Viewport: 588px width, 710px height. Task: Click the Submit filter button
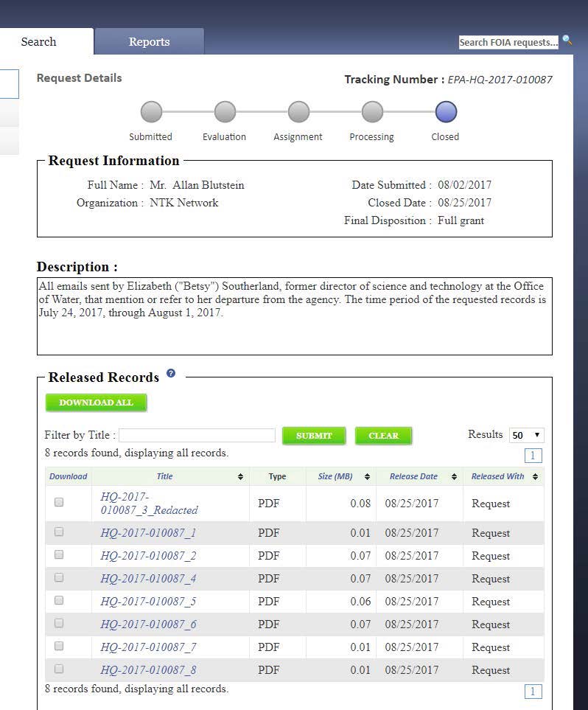314,436
